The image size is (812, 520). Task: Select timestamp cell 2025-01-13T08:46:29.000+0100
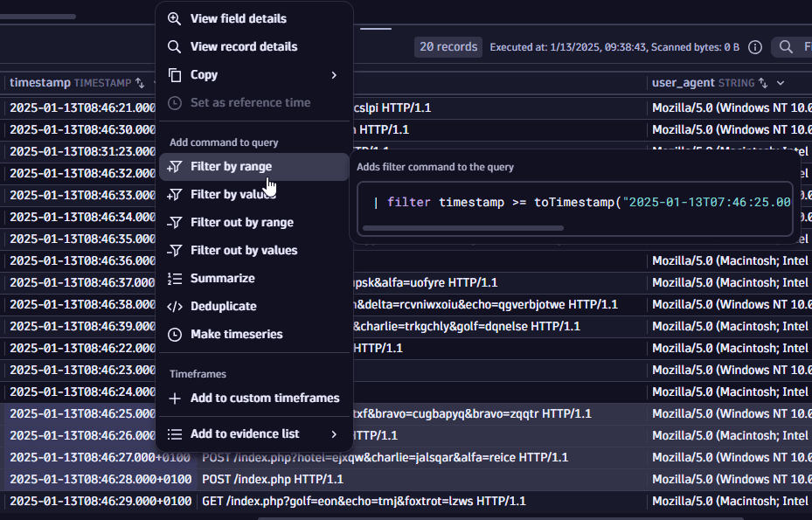(x=101, y=502)
